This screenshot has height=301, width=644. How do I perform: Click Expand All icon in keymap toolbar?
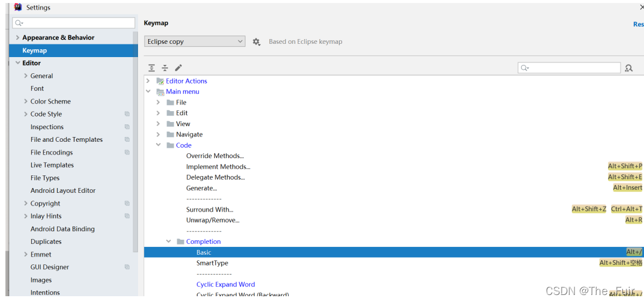(x=152, y=68)
